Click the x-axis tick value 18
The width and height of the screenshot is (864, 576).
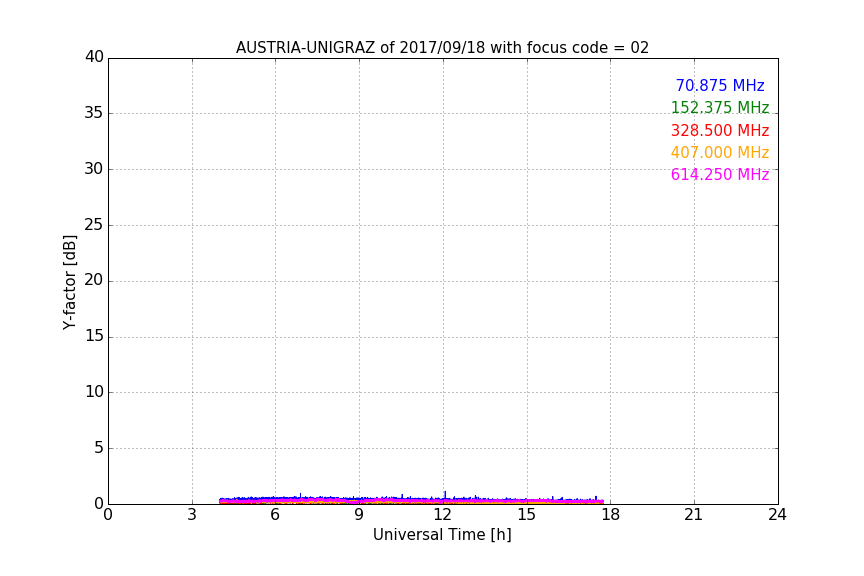point(611,515)
